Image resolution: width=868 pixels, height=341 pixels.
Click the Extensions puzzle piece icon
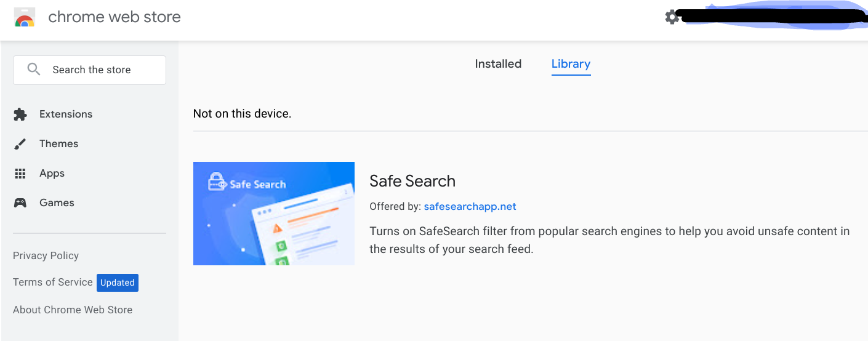tap(20, 114)
